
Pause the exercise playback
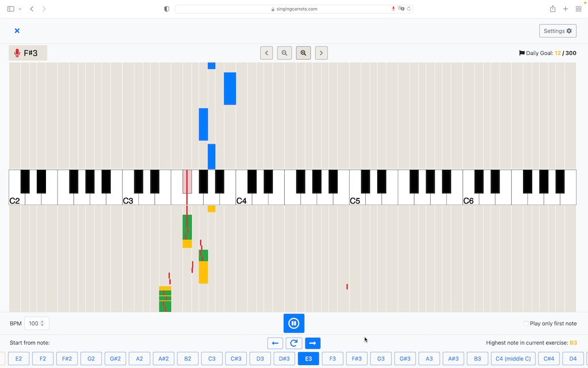pyautogui.click(x=293, y=323)
